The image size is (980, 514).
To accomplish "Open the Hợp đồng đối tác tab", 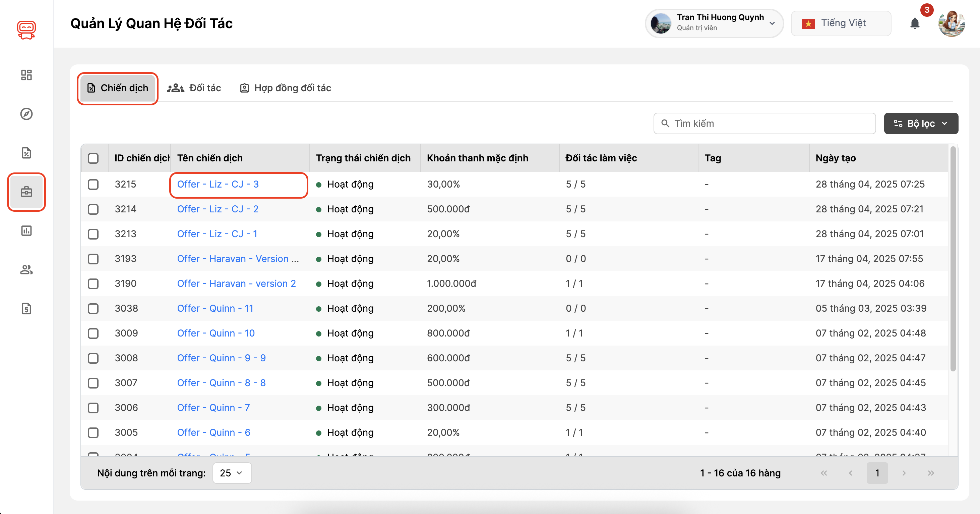I will (285, 88).
